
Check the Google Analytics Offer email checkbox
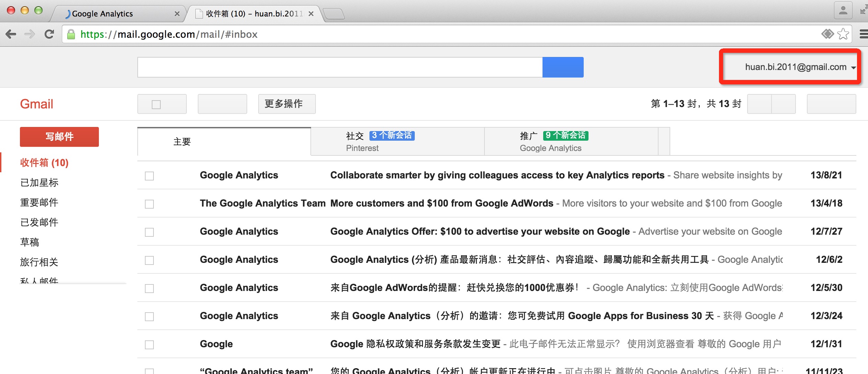149,232
